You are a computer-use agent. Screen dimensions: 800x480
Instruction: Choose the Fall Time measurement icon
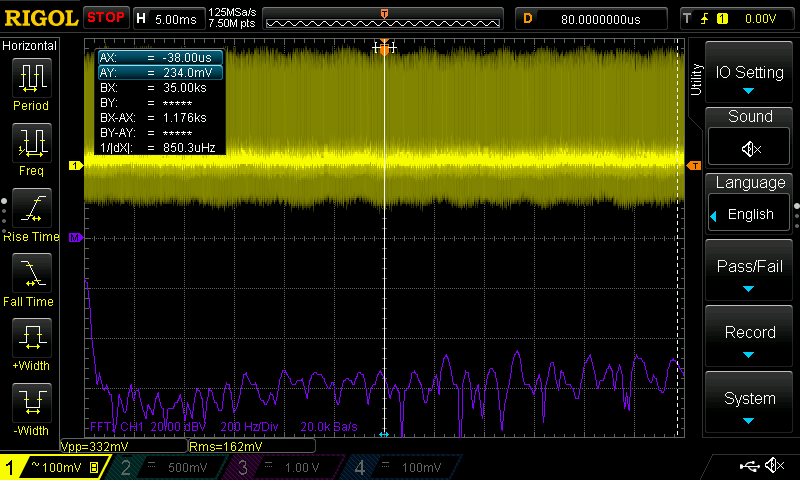pyautogui.click(x=32, y=272)
